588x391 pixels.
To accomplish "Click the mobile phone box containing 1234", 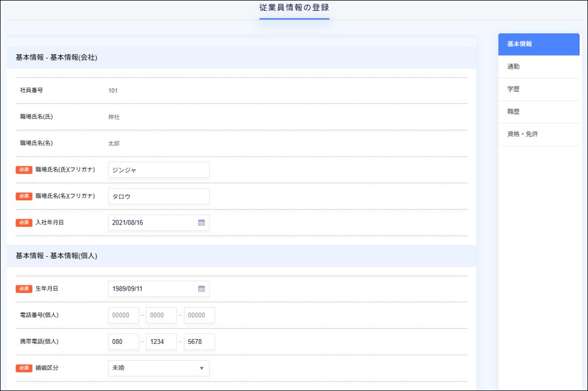I will click(x=161, y=342).
